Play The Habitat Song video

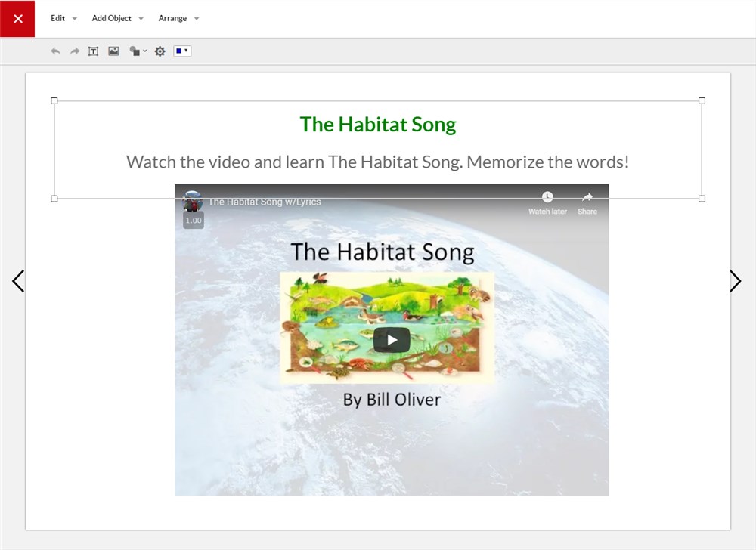coord(392,340)
